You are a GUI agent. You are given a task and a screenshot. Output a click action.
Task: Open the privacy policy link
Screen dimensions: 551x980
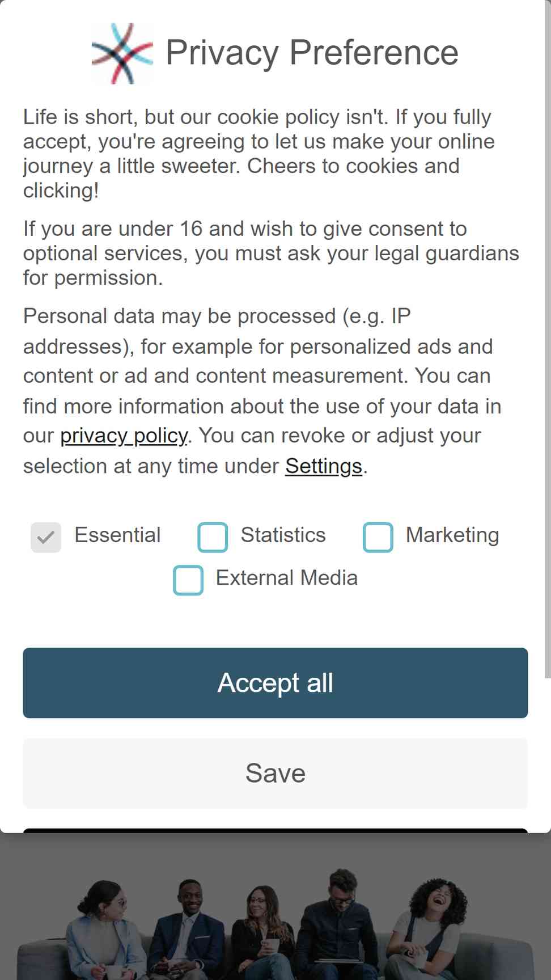point(124,436)
